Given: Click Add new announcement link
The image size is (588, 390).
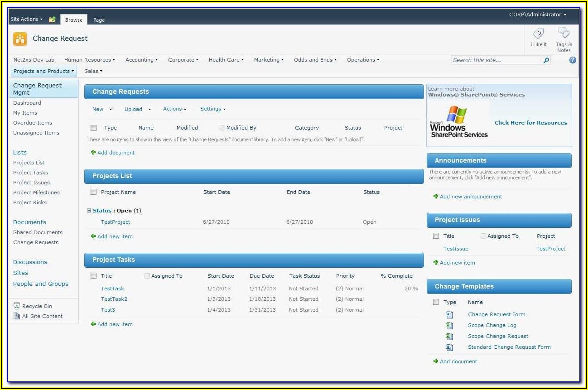Looking at the screenshot, I should 471,197.
